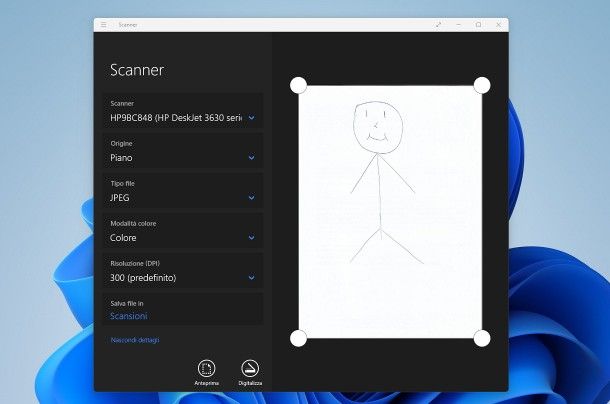
Task: Click the bottom-left crop handle
Action: click(x=298, y=338)
